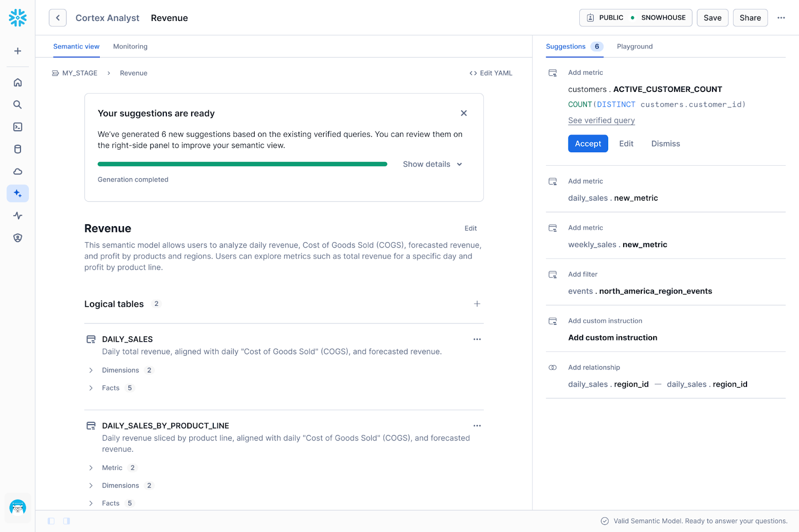
Task: Click the green generation progress bar
Action: pyautogui.click(x=242, y=164)
